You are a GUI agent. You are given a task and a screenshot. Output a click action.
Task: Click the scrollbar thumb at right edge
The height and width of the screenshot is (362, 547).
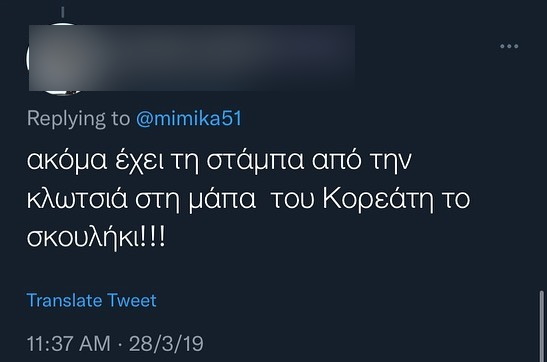(542, 326)
